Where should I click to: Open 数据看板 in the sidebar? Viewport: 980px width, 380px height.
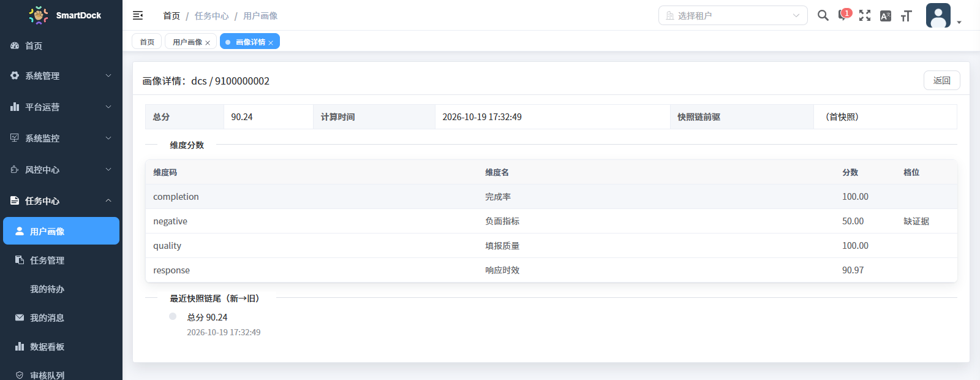pyautogui.click(x=61, y=347)
